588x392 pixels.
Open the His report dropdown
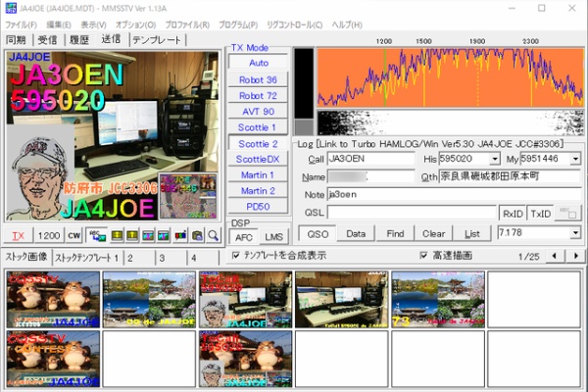point(494,158)
